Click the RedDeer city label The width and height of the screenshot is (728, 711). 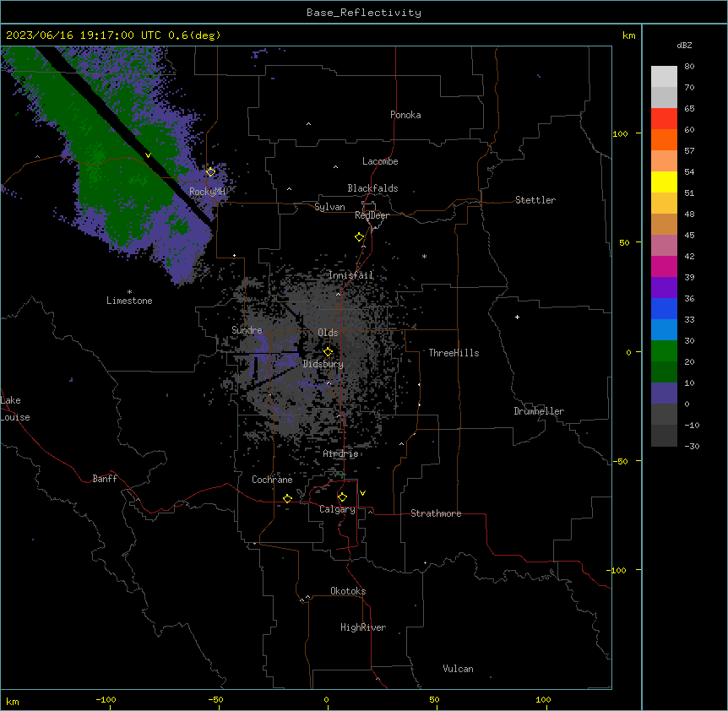click(372, 215)
